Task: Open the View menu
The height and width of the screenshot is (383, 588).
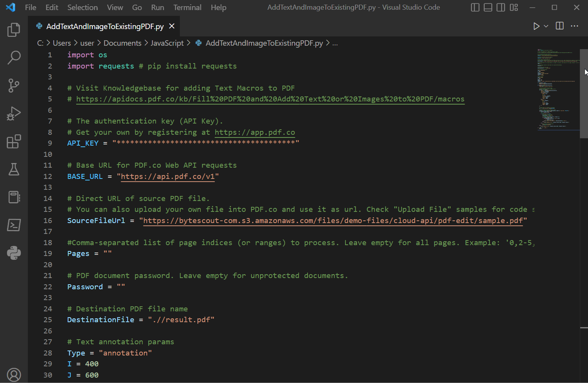Action: (115, 7)
